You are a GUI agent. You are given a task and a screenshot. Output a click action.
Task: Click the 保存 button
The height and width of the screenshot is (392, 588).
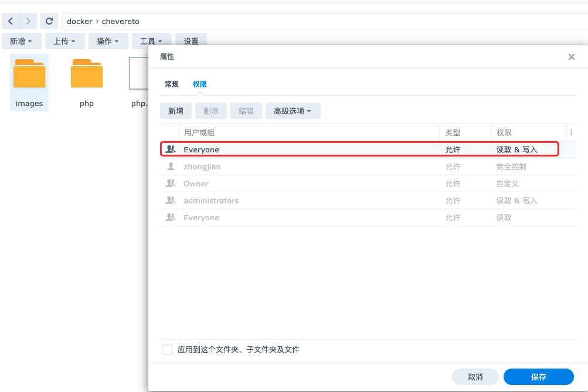(538, 377)
